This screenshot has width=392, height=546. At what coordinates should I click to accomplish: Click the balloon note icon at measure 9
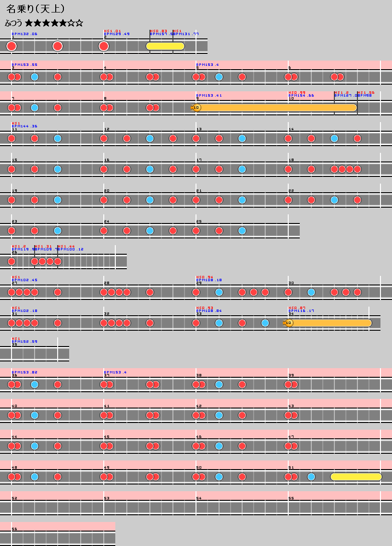pos(196,108)
